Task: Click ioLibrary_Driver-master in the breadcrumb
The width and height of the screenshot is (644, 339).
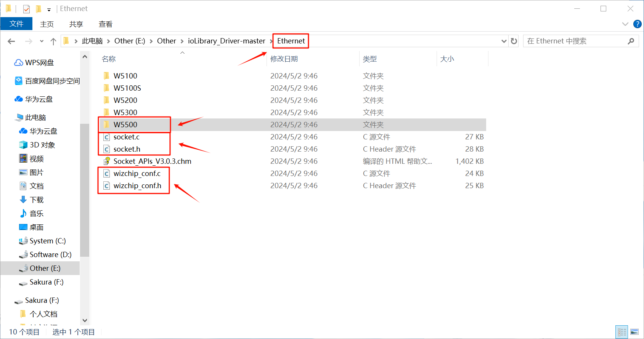Action: [x=226, y=41]
